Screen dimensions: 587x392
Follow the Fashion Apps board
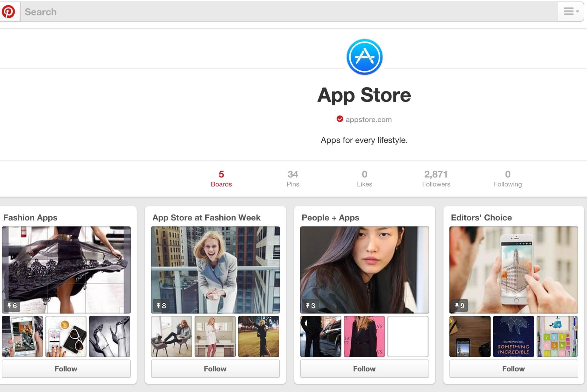(66, 369)
